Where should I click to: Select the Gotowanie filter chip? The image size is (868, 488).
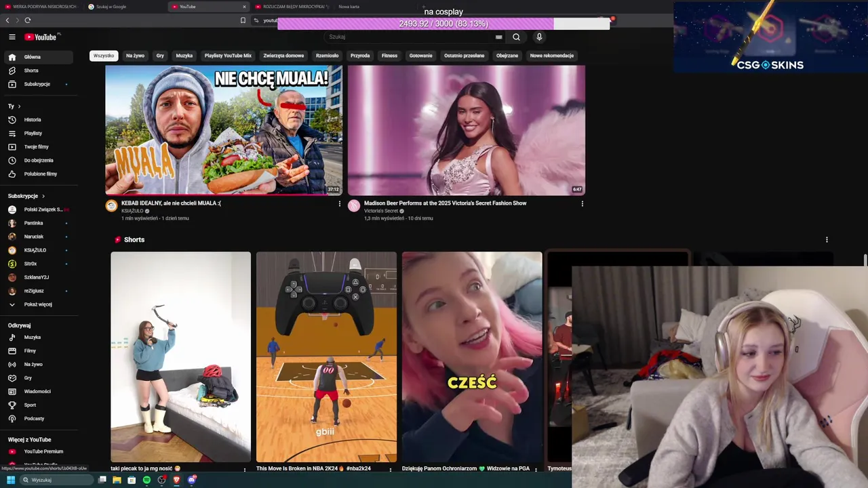[x=420, y=56]
